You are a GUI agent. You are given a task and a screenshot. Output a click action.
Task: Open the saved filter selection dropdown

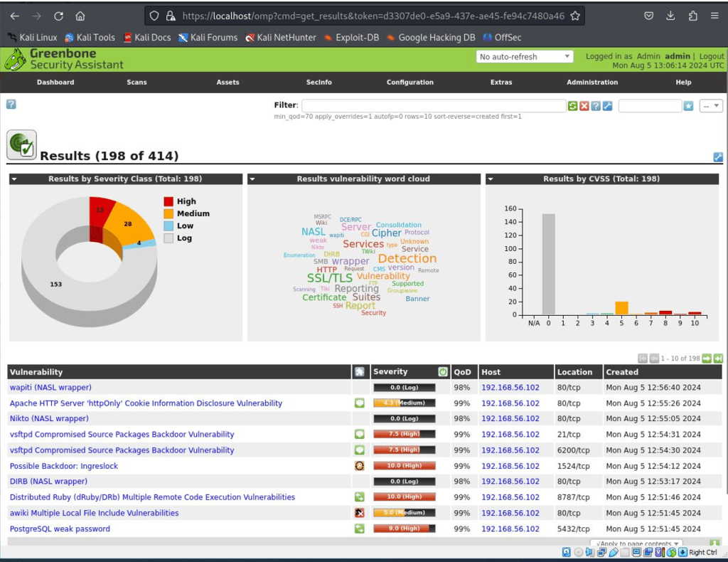tap(711, 106)
